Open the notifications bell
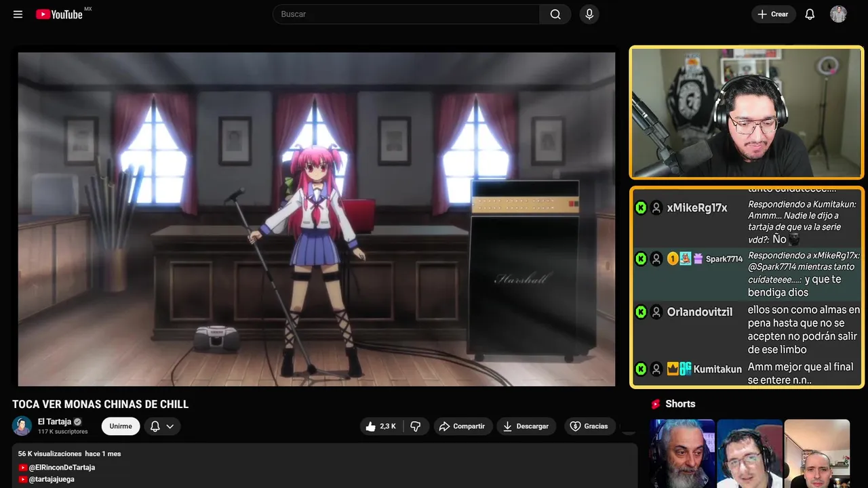868x488 pixels. (810, 14)
